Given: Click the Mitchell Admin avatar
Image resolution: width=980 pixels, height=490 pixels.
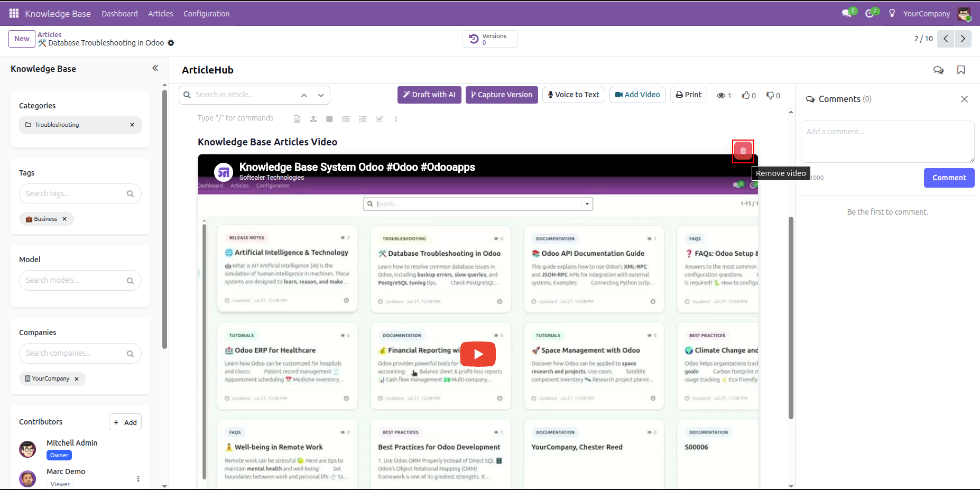Looking at the screenshot, I should click(27, 449).
